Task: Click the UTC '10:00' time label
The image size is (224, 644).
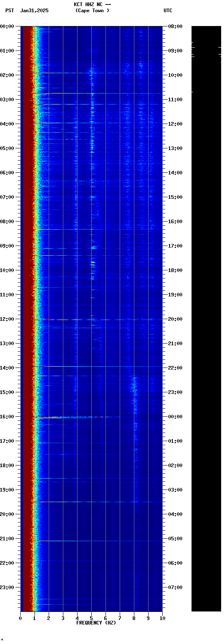Action: coord(175,75)
